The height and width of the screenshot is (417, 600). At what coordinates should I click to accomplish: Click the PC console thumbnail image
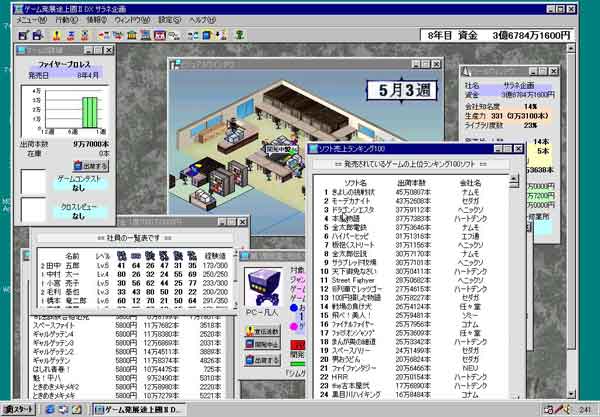pos(265,286)
